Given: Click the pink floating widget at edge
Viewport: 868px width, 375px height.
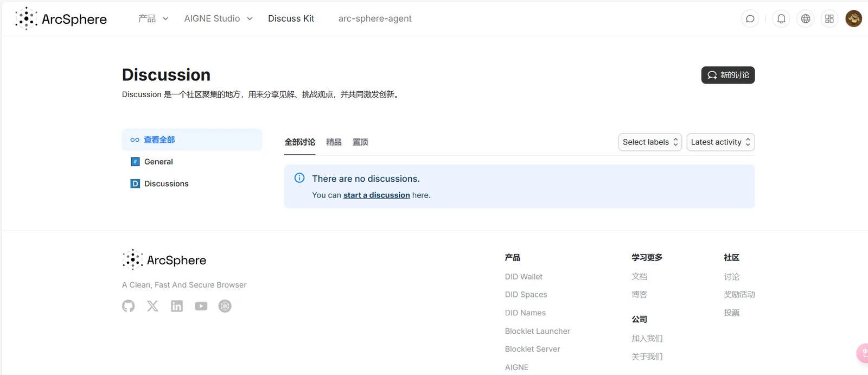Looking at the screenshot, I should 863,353.
